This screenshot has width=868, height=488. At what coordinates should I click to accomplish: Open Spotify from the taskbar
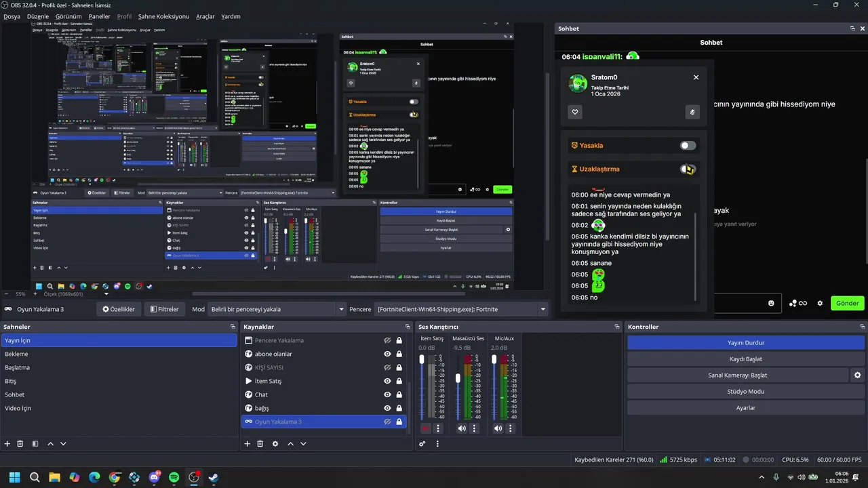coord(174,477)
